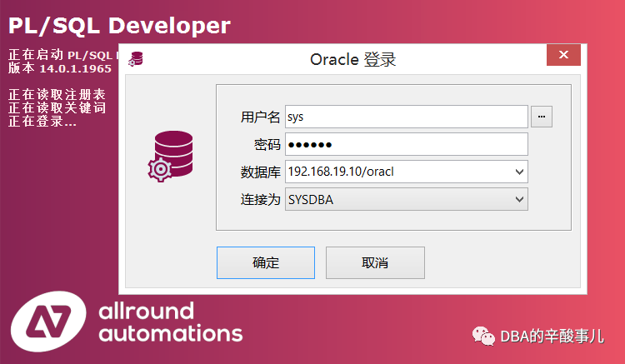This screenshot has width=625, height=364.
Task: Click the Oracle 登录 title bar text
Action: point(352,59)
